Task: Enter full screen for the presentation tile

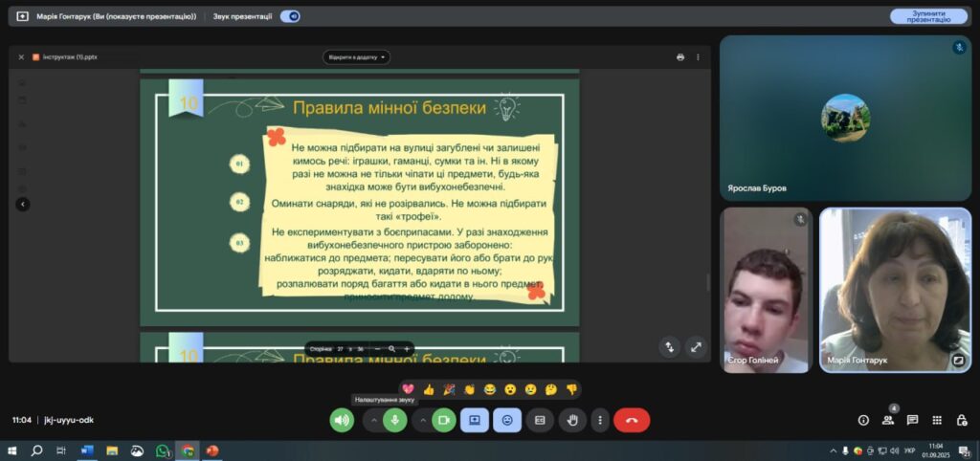Action: click(696, 346)
